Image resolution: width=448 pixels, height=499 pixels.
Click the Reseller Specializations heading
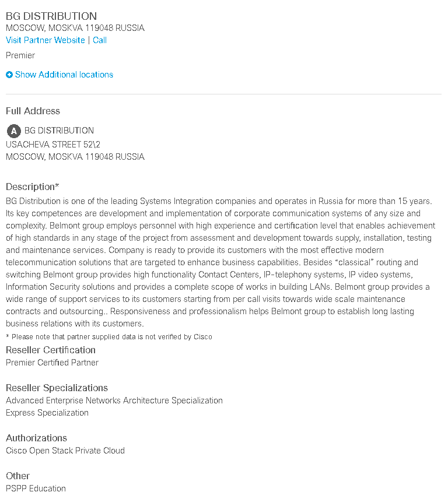coord(57,388)
